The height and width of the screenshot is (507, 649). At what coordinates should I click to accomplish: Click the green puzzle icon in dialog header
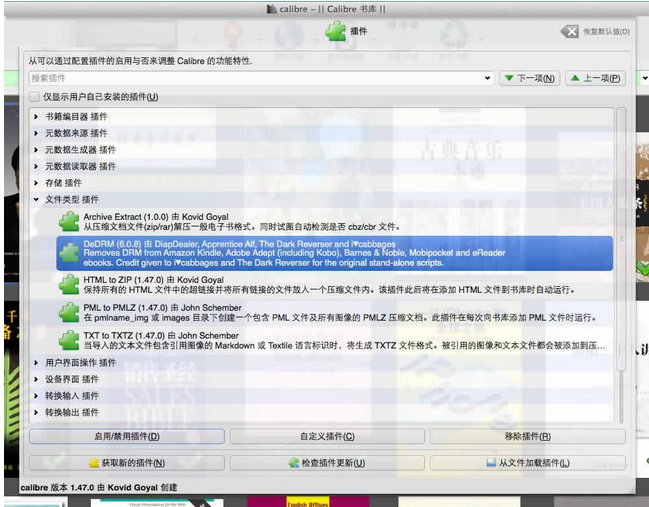pos(335,31)
